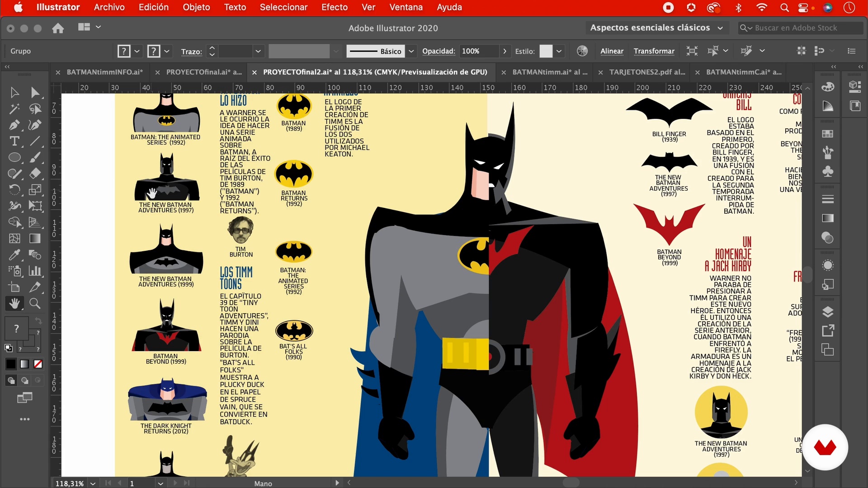Viewport: 868px width, 488px height.
Task: Switch to BATMANtimmINFO.ai tab
Action: [x=104, y=72]
